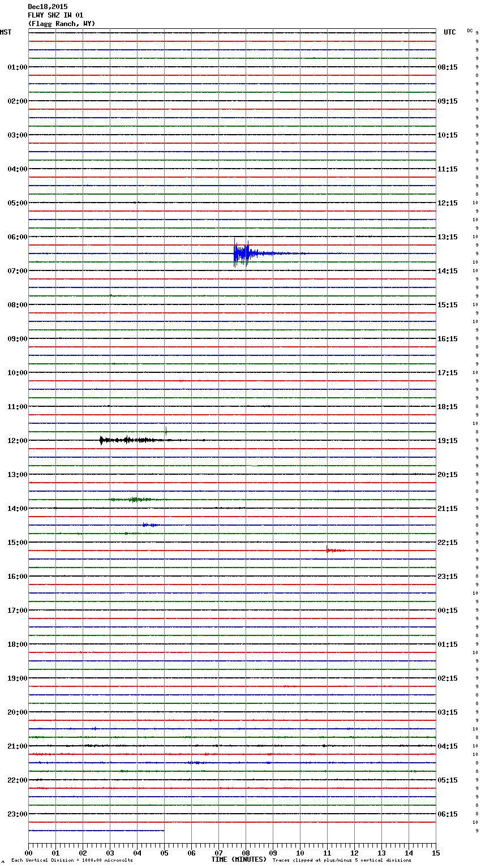Image resolution: width=481 pixels, height=868 pixels.
Task: Click the 14:15 UTC label
Action: click(448, 271)
